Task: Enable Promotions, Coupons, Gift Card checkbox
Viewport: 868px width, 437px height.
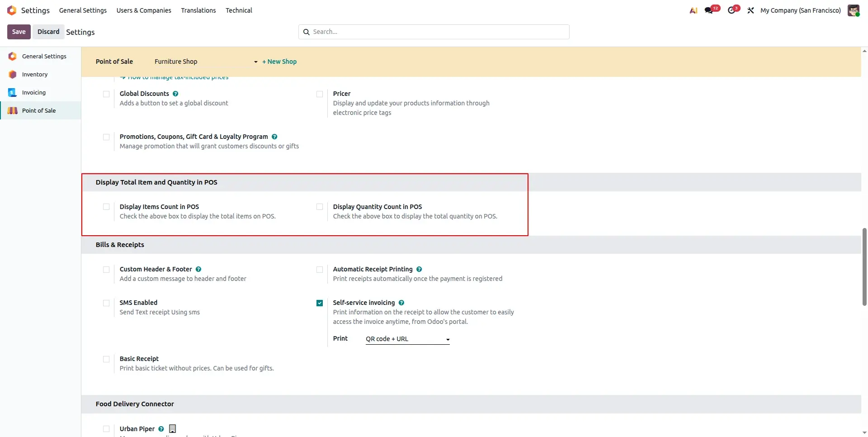Action: [106, 137]
